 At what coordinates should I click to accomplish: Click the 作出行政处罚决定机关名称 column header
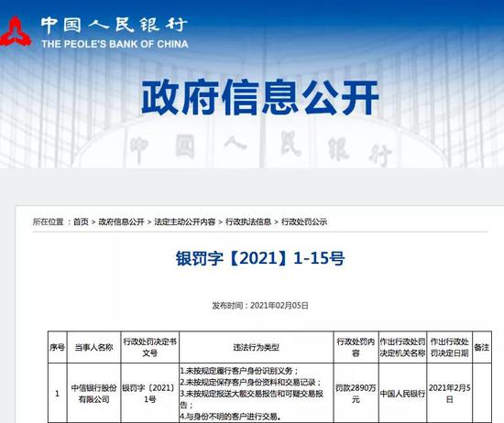click(402, 347)
